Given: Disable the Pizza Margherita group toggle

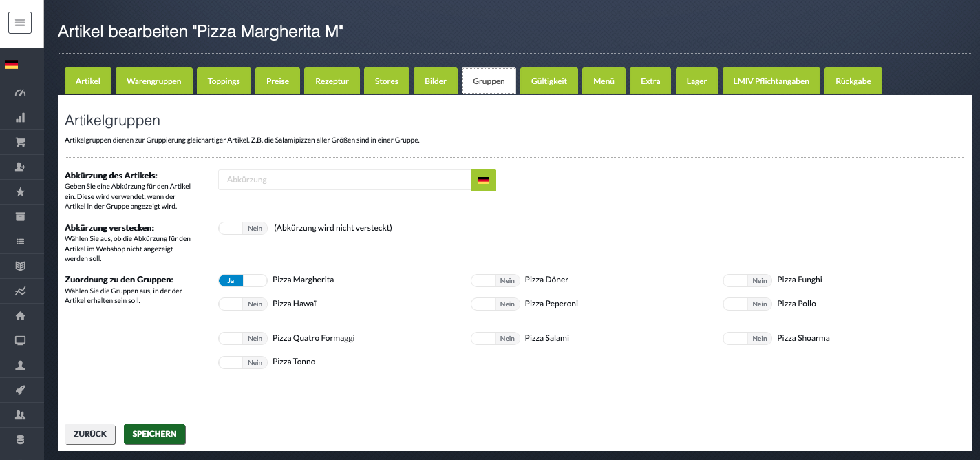Looking at the screenshot, I should point(243,280).
